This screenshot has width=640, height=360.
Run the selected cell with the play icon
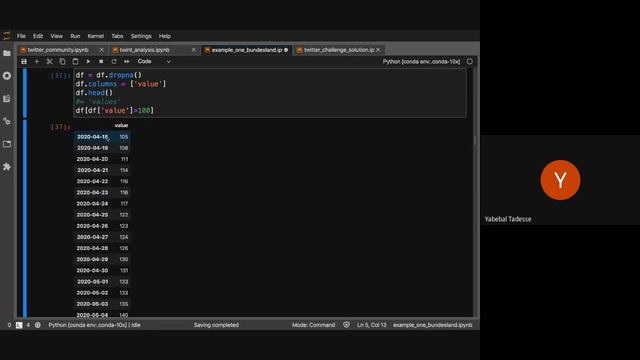pos(88,62)
